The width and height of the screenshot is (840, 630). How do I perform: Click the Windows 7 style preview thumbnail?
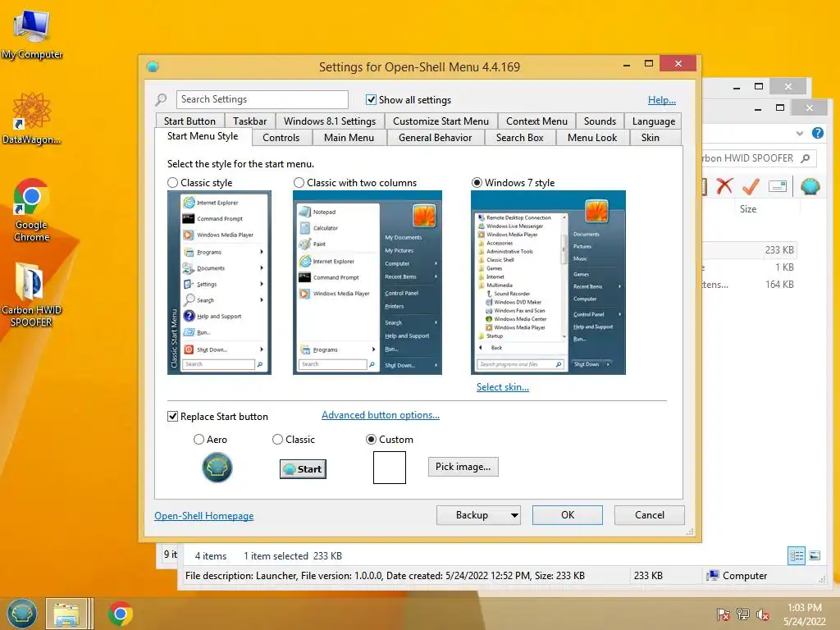548,282
